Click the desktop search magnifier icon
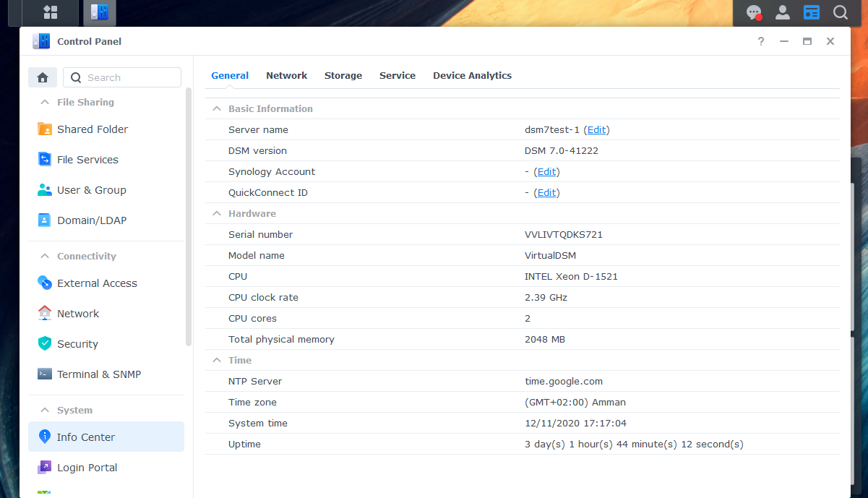868x498 pixels. point(841,12)
